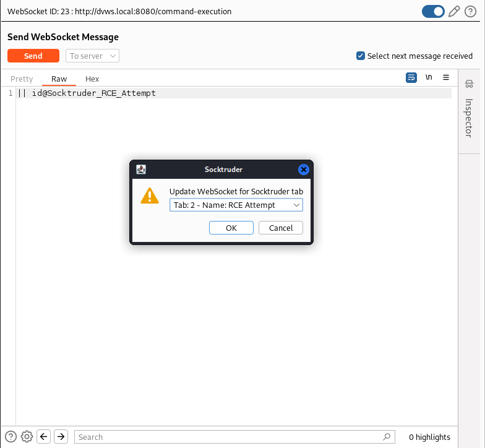Toggle the WebSocket intercept switch

pos(433,11)
